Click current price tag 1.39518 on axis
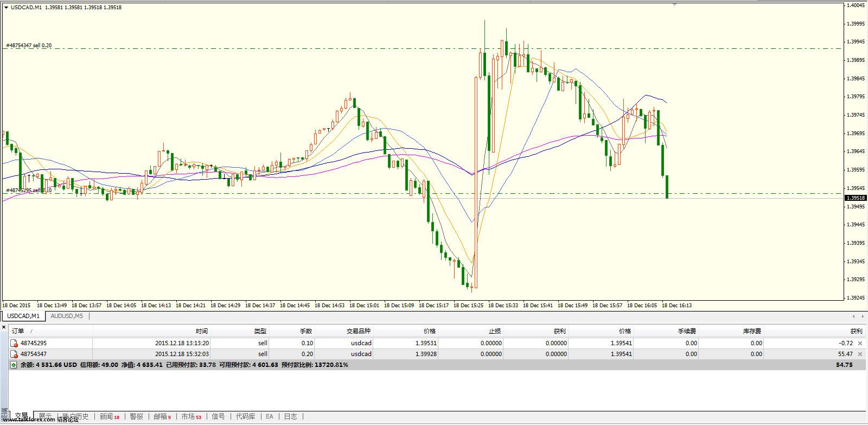 coord(856,198)
